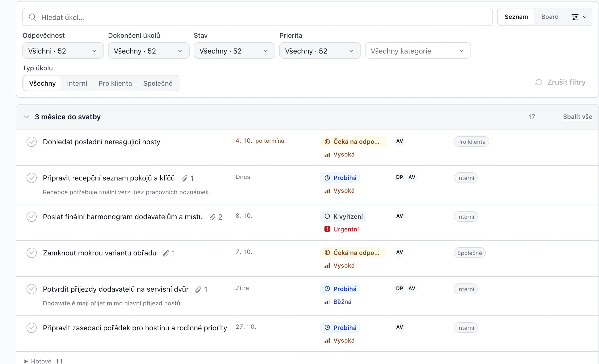Click Sbalit vše link
This screenshot has height=364, width=599.
point(578,117)
